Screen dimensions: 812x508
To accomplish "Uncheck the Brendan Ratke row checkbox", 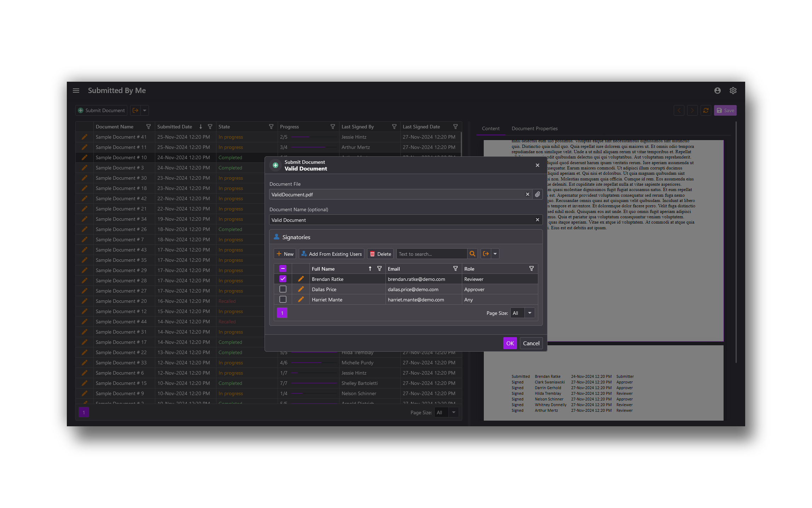I will click(283, 279).
